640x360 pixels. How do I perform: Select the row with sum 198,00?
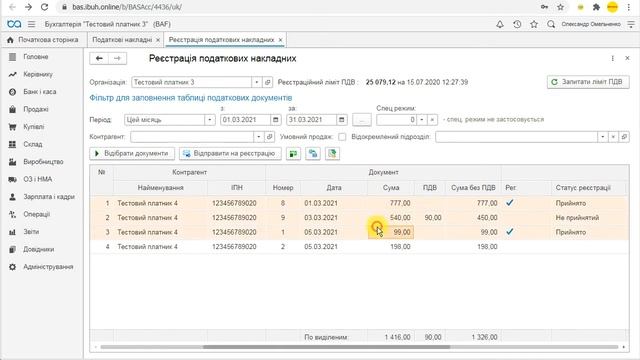coord(359,247)
